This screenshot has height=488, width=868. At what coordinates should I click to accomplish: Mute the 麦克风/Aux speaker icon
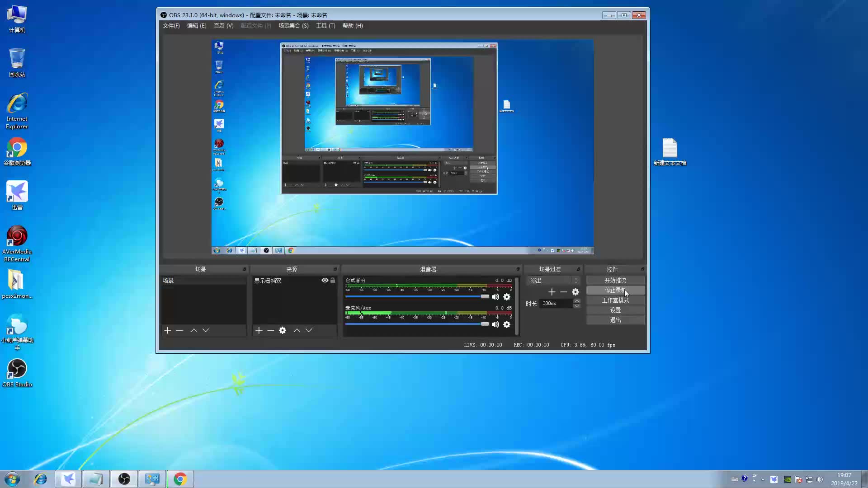tap(495, 324)
